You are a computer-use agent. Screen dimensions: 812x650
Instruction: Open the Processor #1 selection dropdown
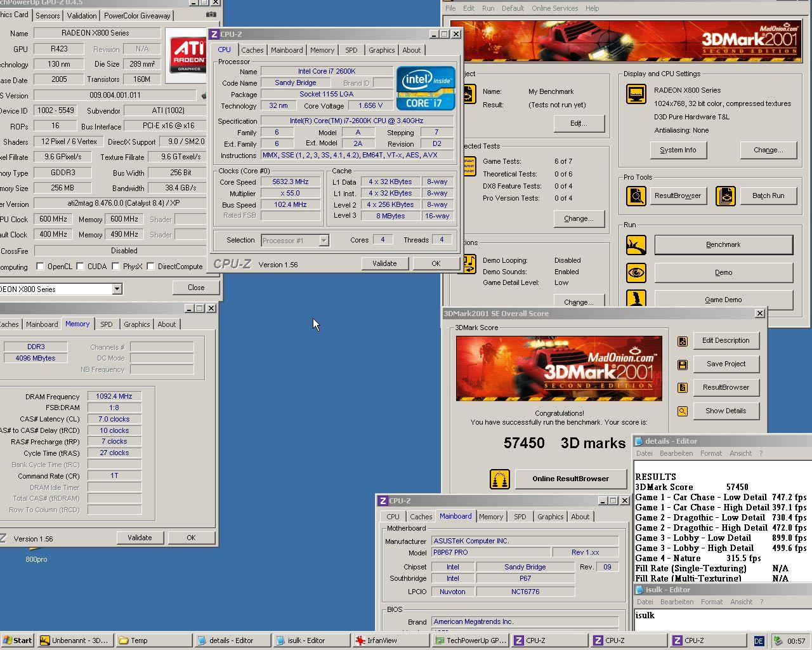pos(324,241)
